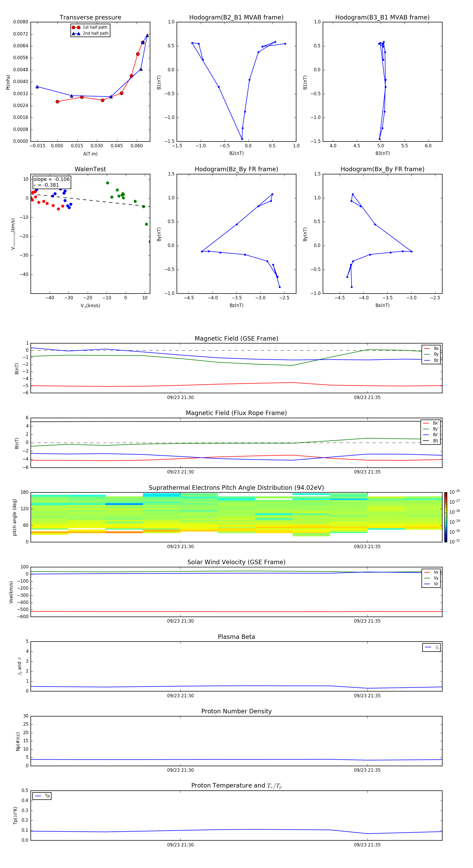Click the 10^-26 colorbar tick label

click(455, 492)
